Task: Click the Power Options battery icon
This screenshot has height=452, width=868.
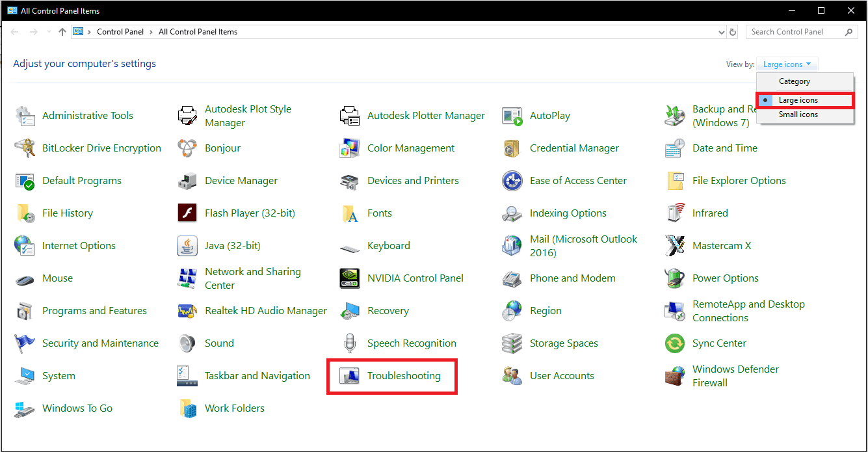Action: click(675, 278)
